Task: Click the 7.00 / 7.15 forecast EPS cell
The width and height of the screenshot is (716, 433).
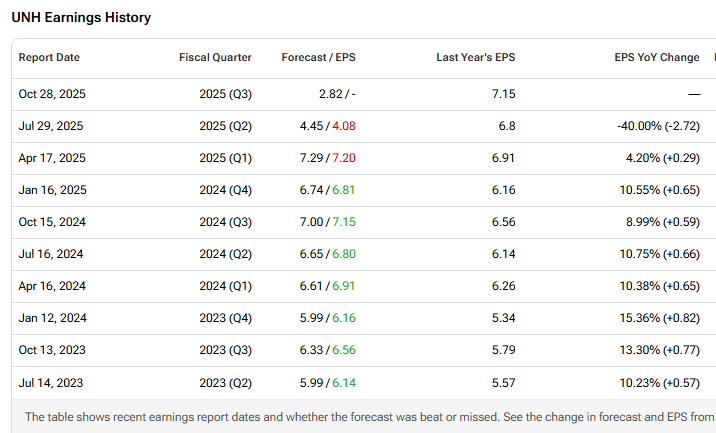Action: (x=328, y=222)
